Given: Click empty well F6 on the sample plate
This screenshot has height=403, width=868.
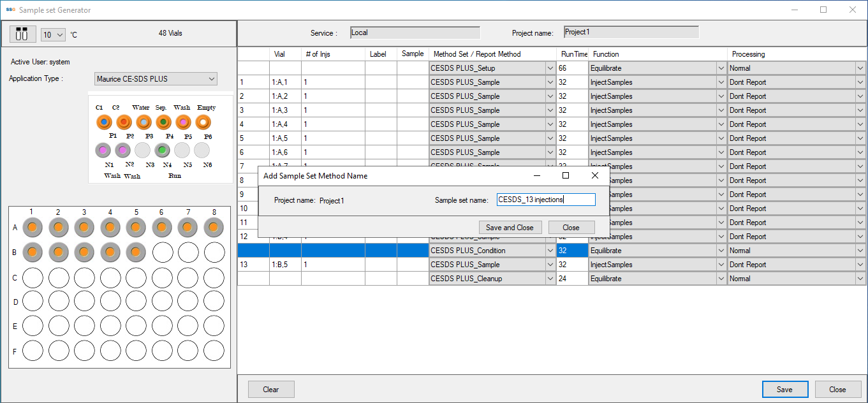Looking at the screenshot, I should [x=162, y=350].
